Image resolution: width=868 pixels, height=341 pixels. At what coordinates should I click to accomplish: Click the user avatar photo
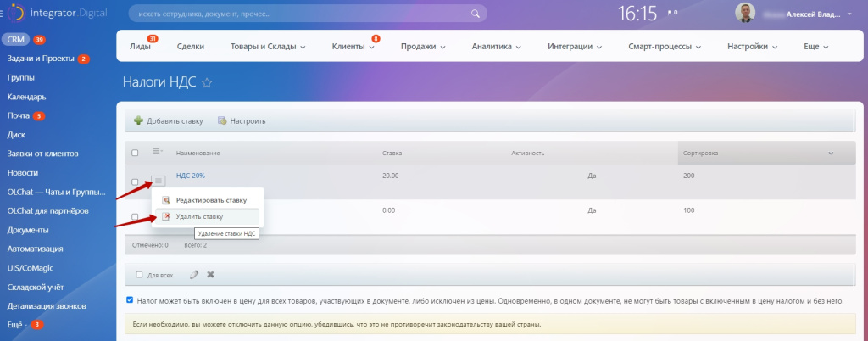tap(744, 14)
